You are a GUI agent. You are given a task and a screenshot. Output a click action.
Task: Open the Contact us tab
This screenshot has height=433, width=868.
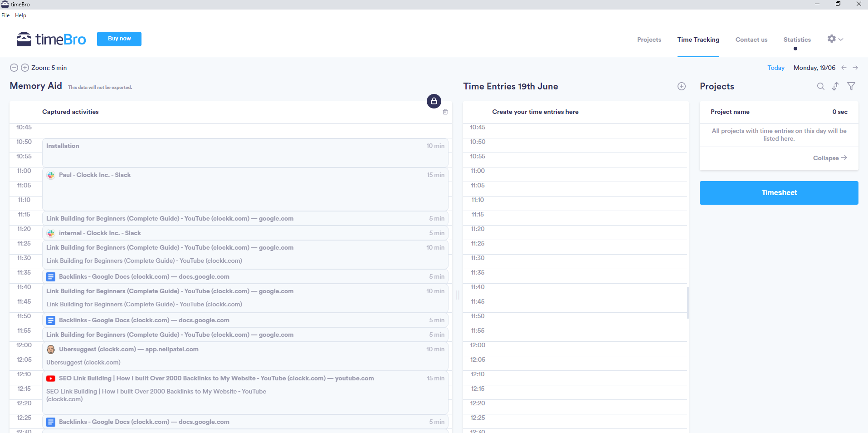pyautogui.click(x=751, y=39)
